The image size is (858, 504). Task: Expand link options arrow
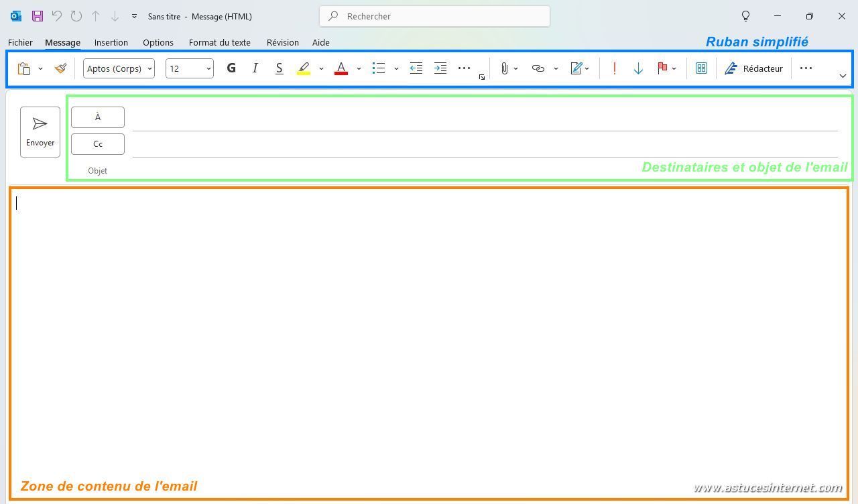tap(556, 68)
